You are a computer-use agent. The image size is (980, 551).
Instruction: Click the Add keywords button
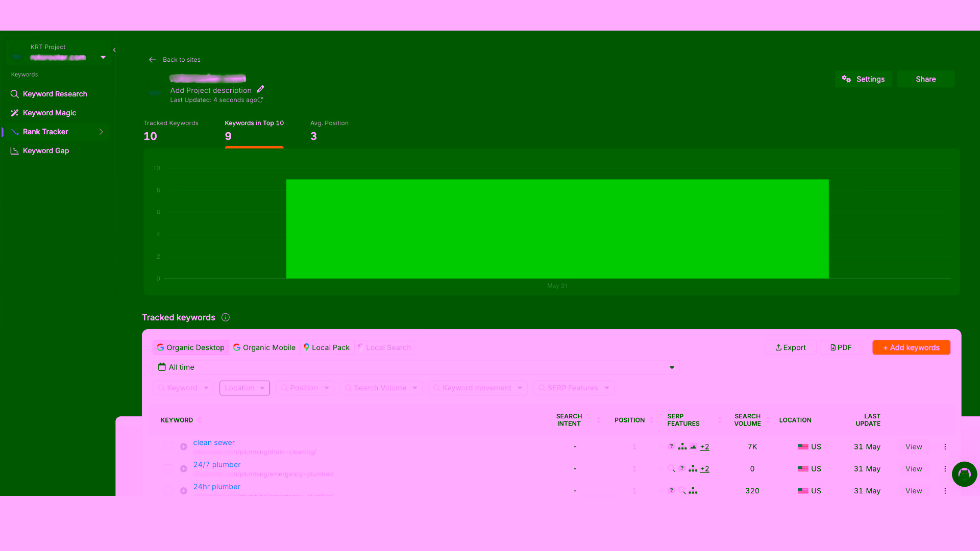tap(911, 347)
